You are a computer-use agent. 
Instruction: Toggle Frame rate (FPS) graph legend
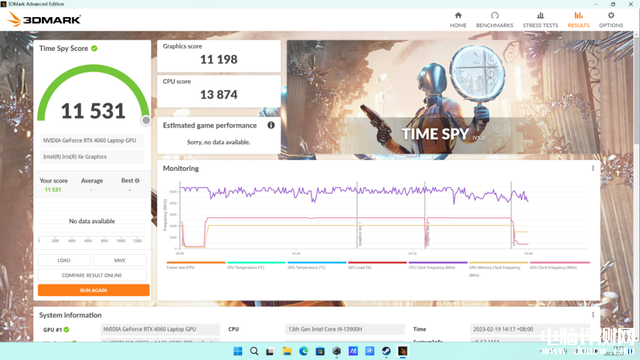tap(196, 265)
